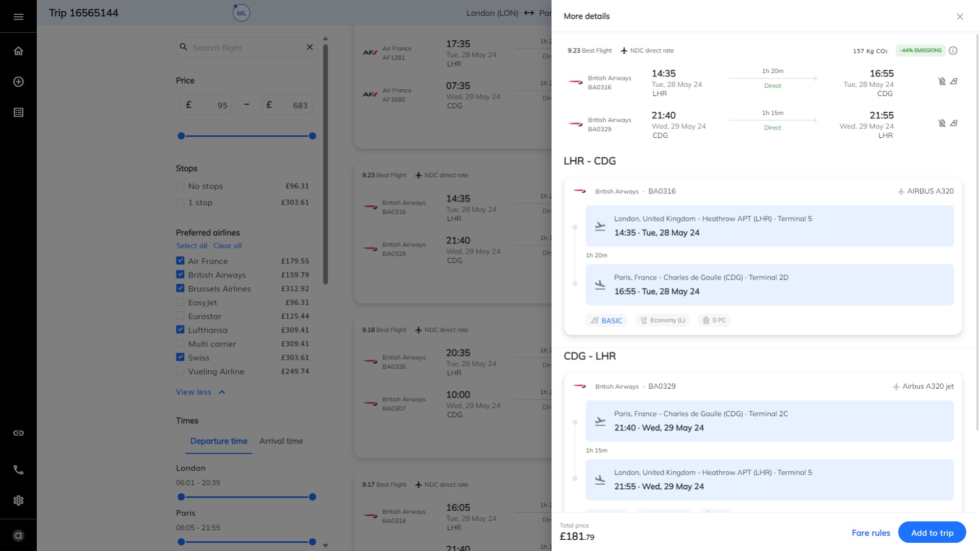Clear the Search flight field with X
980x551 pixels.
point(309,47)
